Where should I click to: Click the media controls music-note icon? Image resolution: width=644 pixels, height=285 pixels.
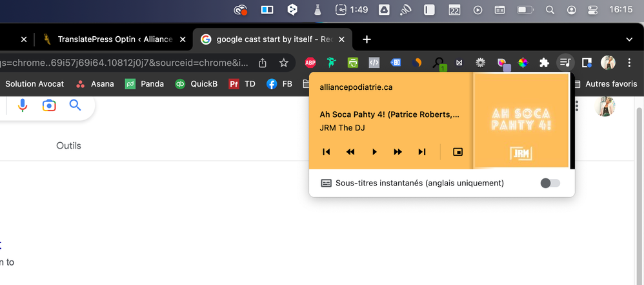(565, 63)
